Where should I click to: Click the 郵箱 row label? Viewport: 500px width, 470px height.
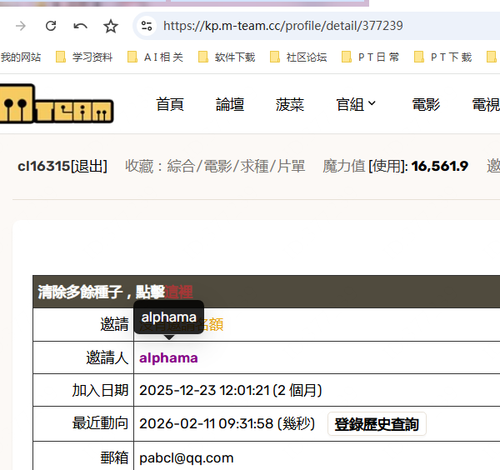[114, 458]
